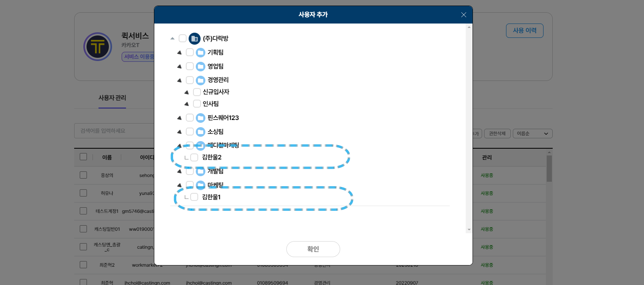The width and height of the screenshot is (644, 285).
Task: Click the 핀스퀘어123 folder icon
Action: click(x=201, y=118)
